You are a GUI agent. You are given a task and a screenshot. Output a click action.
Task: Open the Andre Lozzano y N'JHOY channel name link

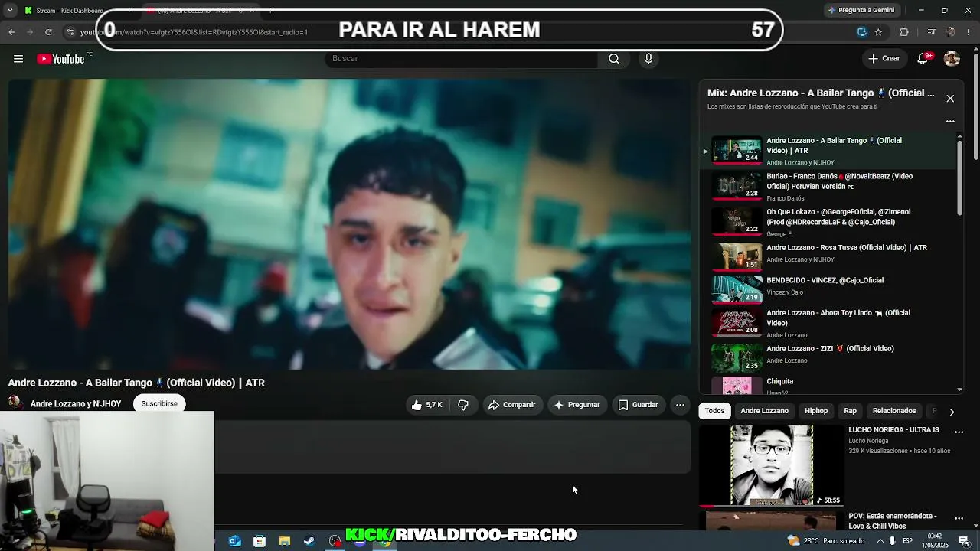(76, 404)
